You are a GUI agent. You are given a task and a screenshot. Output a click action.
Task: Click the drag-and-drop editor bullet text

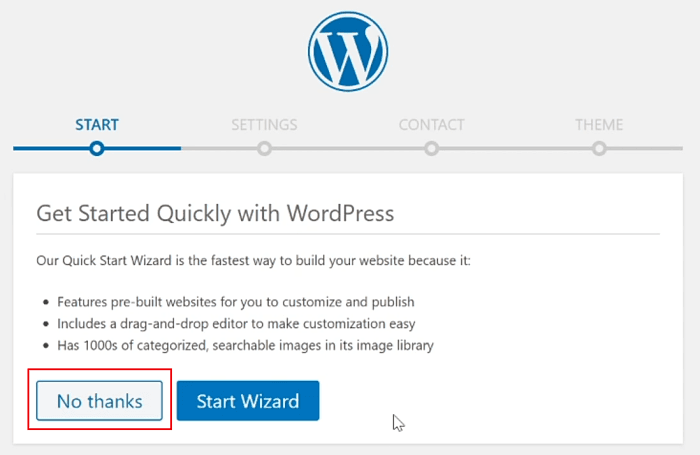pyautogui.click(x=236, y=323)
